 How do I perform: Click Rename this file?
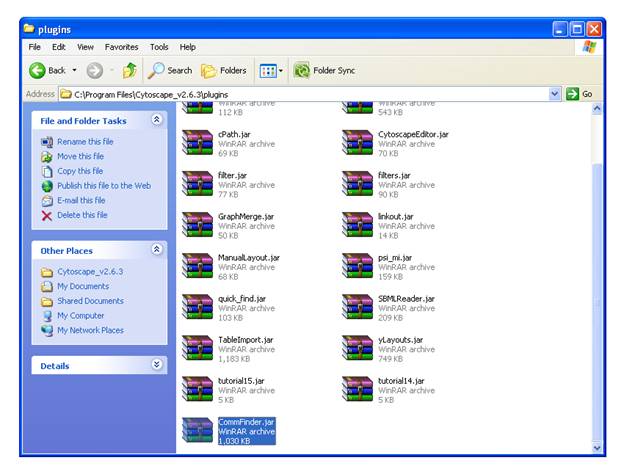tap(85, 142)
